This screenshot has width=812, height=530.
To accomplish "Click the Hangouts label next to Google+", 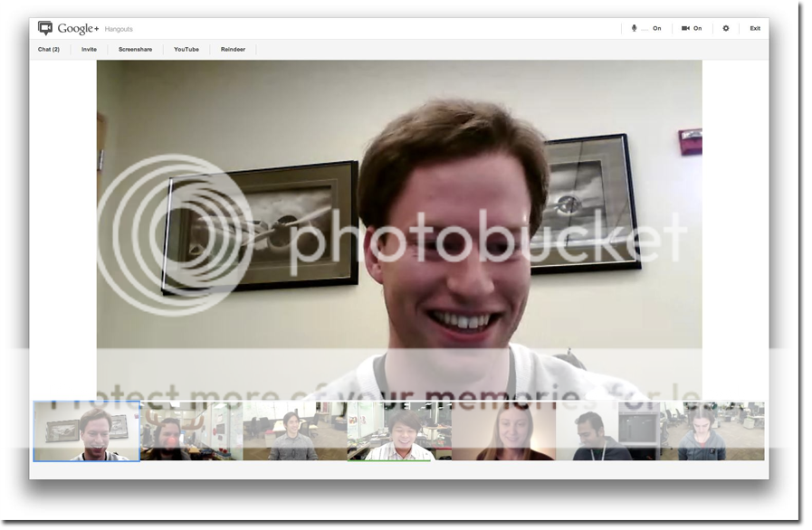I will point(119,29).
